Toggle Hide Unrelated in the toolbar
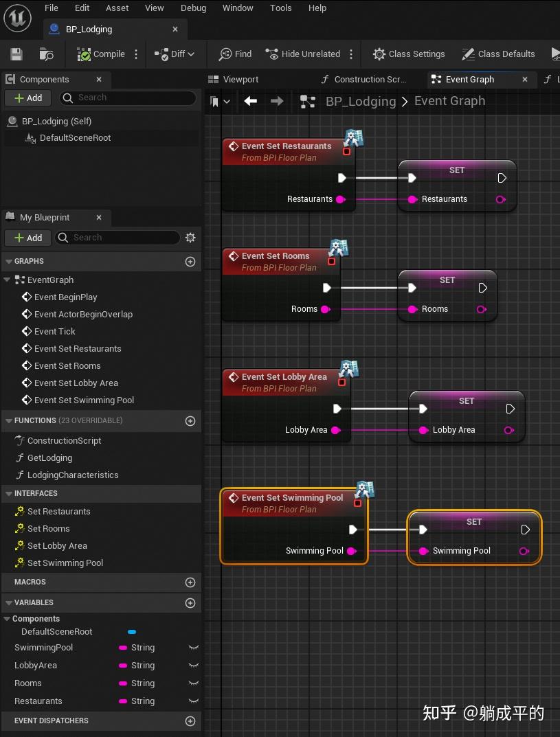Screen dimensions: 560x737 [304, 54]
